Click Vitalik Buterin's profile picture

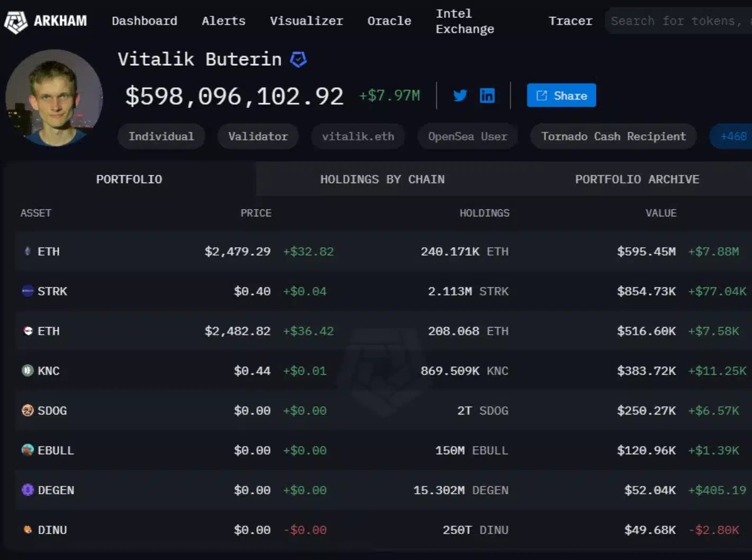[x=54, y=98]
